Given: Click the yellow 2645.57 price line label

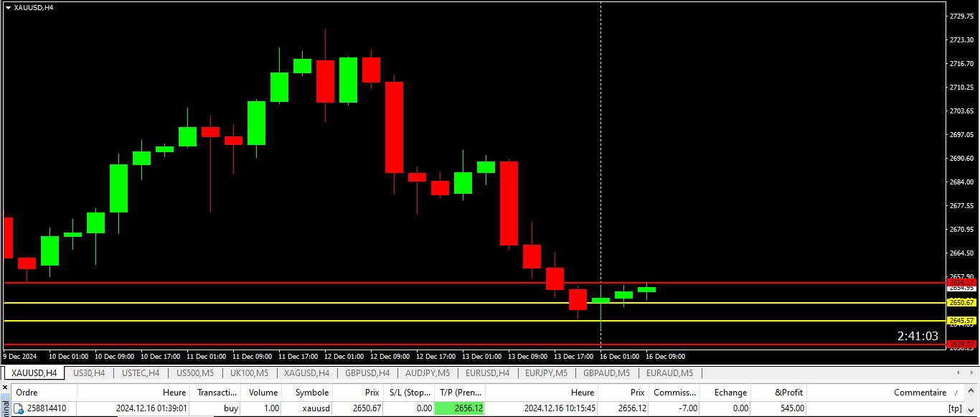Looking at the screenshot, I should (x=961, y=320).
